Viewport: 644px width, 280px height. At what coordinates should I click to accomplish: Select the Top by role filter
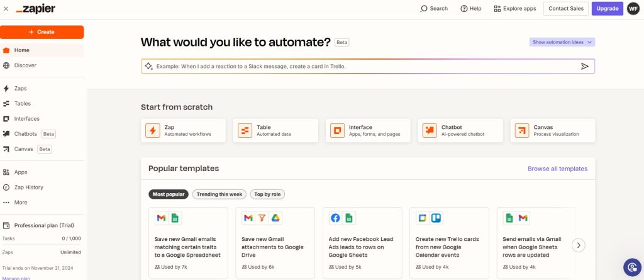point(267,194)
